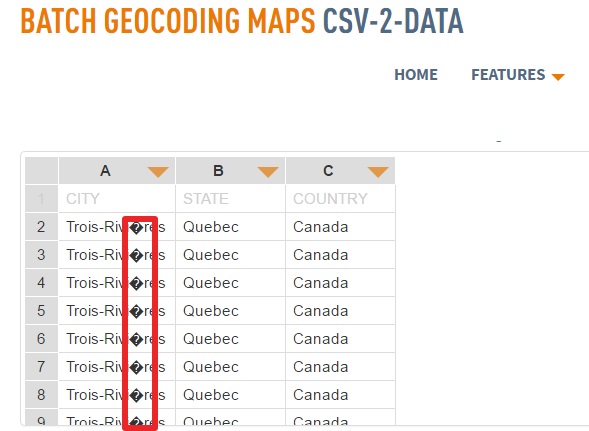Click the STATE header cell
Viewport: 589px width, 431px height.
(x=230, y=199)
